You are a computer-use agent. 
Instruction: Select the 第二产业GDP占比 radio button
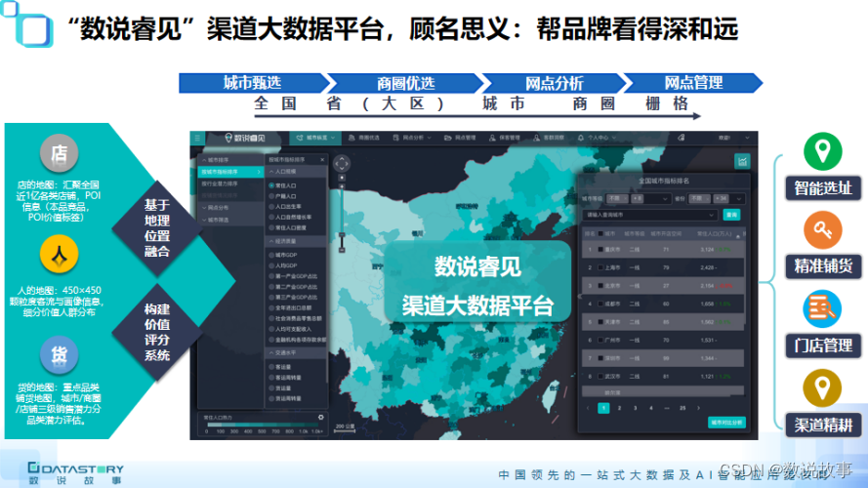[x=271, y=287]
